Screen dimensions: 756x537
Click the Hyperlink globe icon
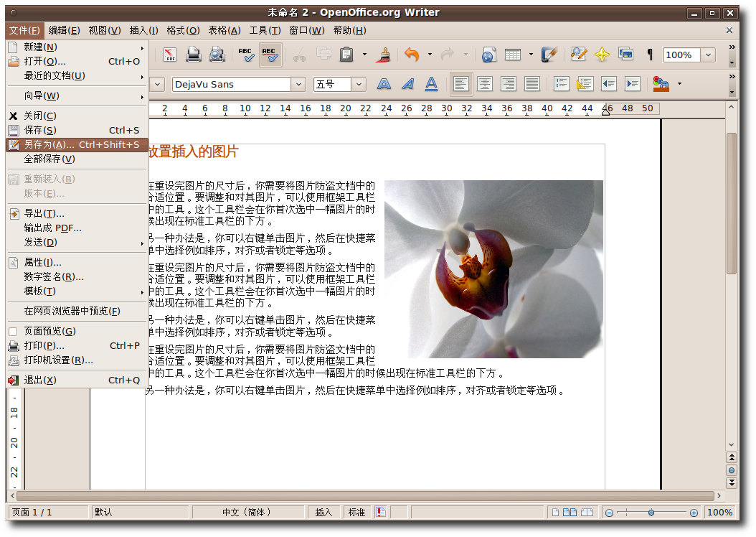point(488,55)
